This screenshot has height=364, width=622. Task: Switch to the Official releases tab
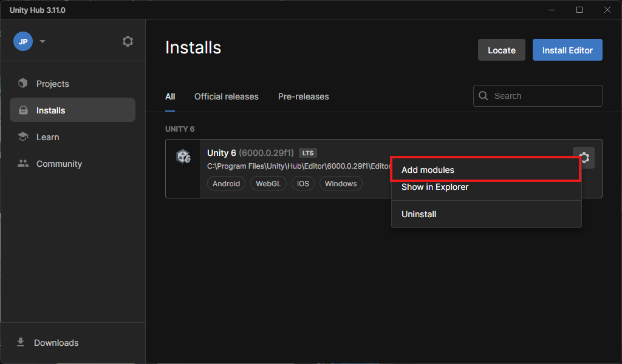[x=226, y=96]
